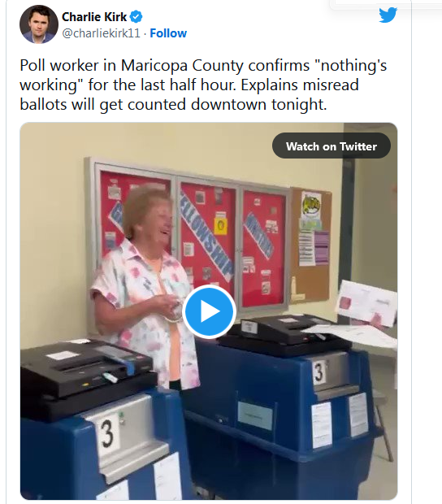Click the blue verified checkmark badge
This screenshot has height=504, width=442.
(136, 17)
